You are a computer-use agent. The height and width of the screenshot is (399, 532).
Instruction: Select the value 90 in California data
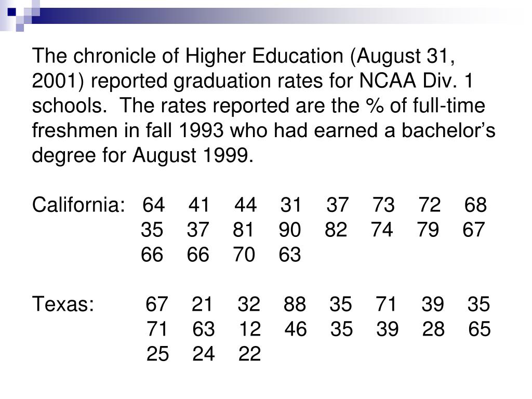pyautogui.click(x=290, y=230)
